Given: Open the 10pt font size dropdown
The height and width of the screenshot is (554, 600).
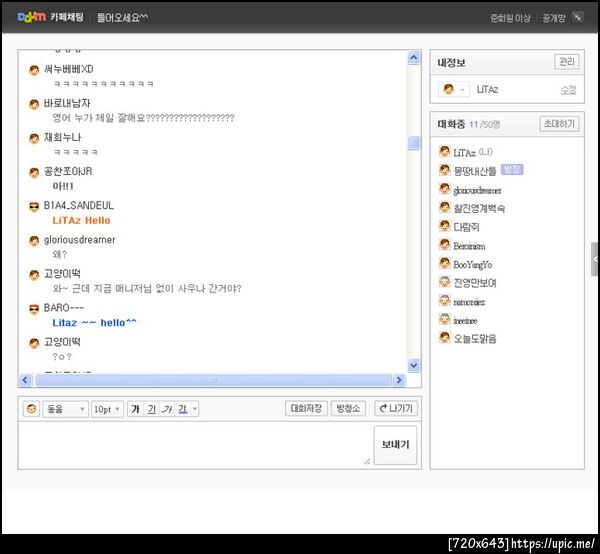Looking at the screenshot, I should tap(107, 409).
